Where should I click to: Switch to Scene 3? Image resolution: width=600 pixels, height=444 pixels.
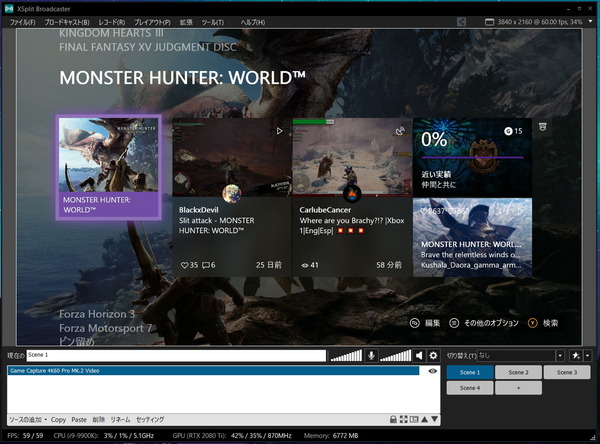click(567, 372)
